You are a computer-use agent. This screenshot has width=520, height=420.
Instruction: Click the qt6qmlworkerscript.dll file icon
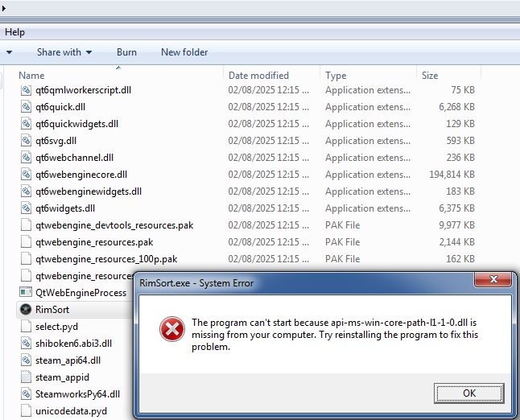coord(26,90)
